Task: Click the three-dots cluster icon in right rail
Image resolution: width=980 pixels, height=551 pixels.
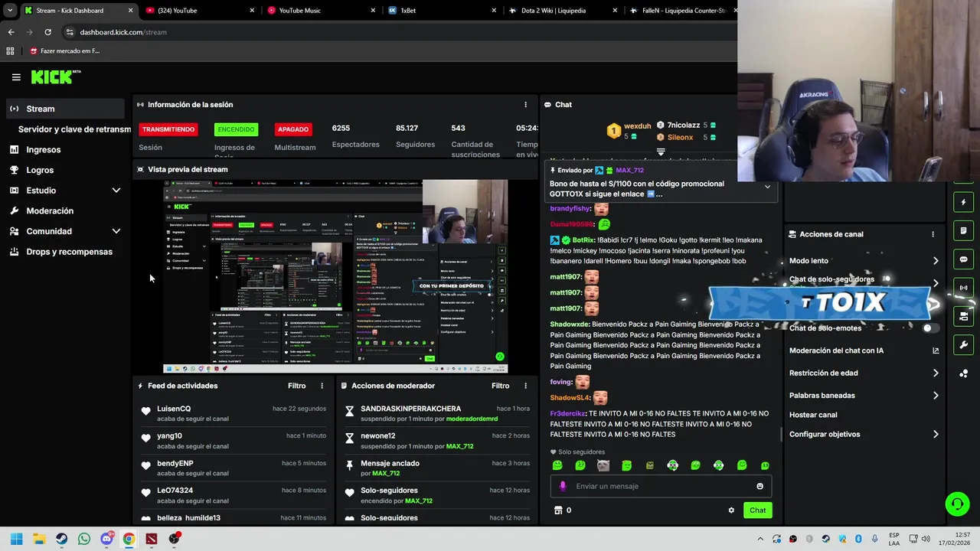Action: [x=963, y=373]
